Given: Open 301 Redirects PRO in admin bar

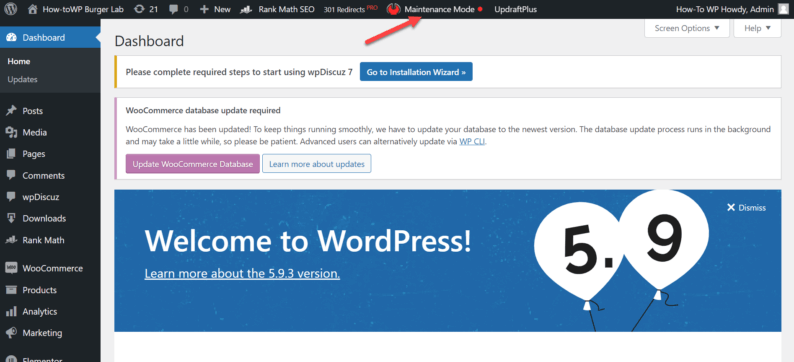Looking at the screenshot, I should pyautogui.click(x=350, y=9).
